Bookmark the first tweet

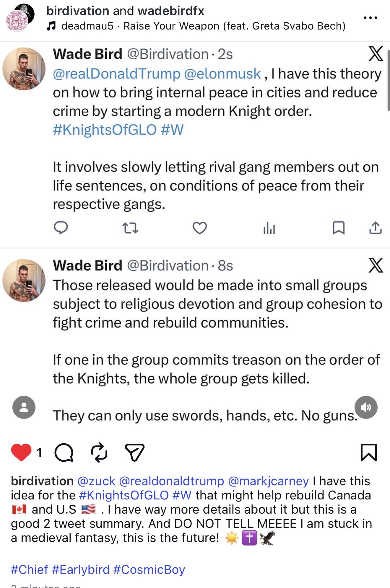tap(339, 228)
